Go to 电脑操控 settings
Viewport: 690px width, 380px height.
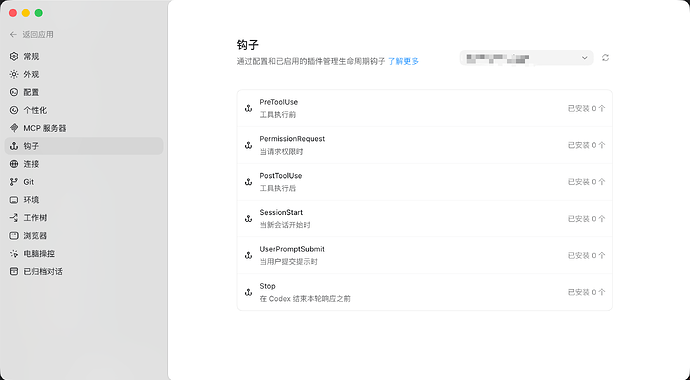tap(84, 254)
